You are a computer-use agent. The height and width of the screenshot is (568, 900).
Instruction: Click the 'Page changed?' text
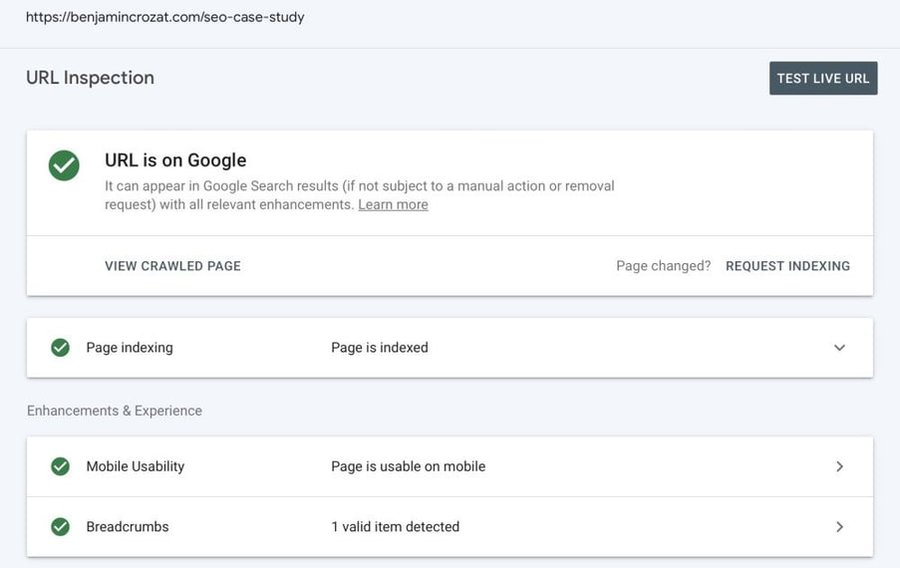point(664,266)
